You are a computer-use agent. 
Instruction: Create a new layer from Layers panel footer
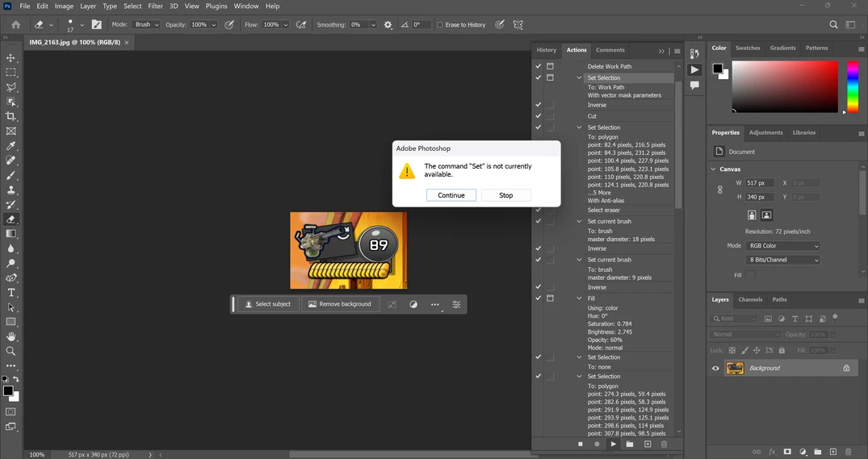coord(833,452)
